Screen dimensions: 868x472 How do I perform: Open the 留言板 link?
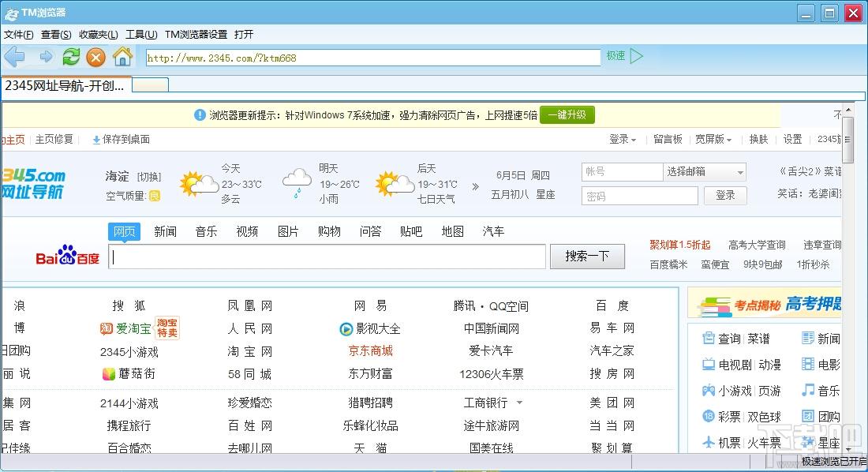coord(668,139)
